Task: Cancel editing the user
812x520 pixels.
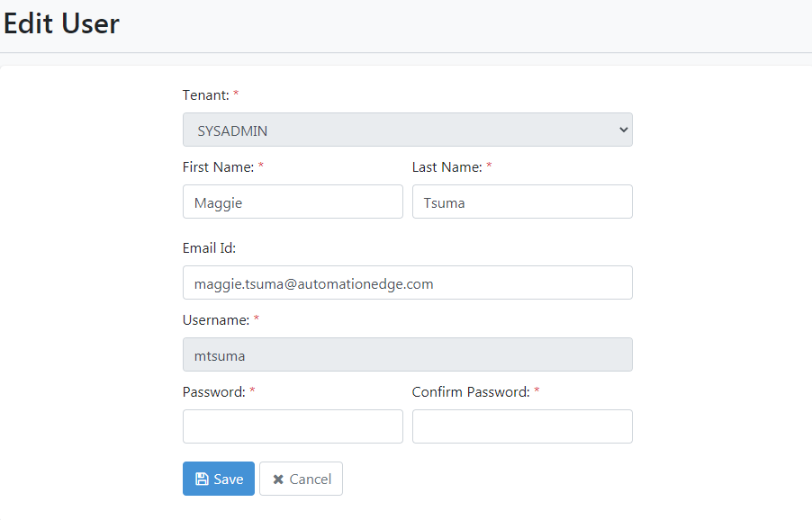Action: 301,479
